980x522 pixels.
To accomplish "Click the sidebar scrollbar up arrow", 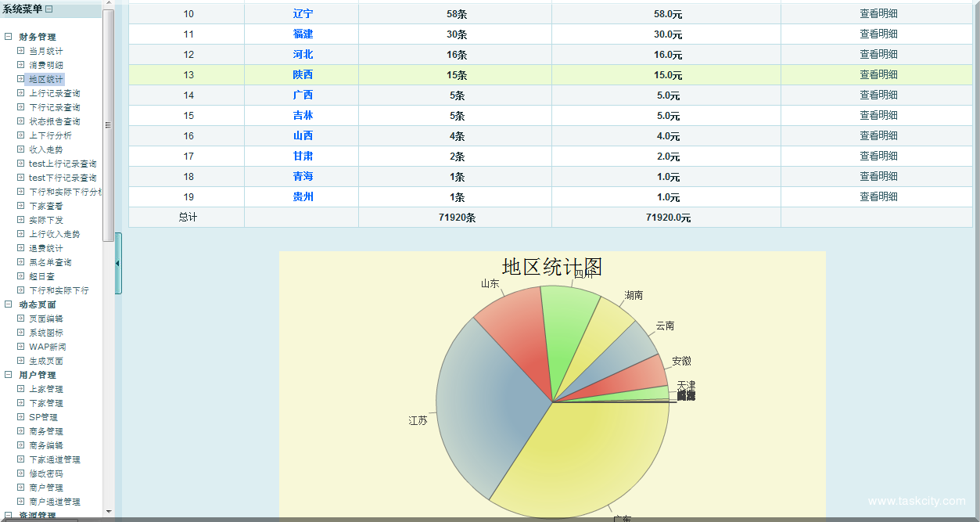I will 108,5.
